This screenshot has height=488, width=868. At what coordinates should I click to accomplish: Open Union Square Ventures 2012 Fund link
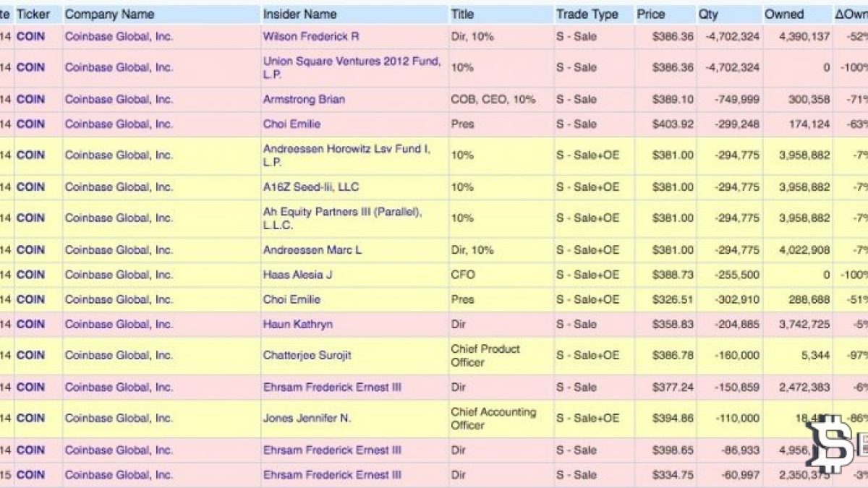(x=352, y=68)
